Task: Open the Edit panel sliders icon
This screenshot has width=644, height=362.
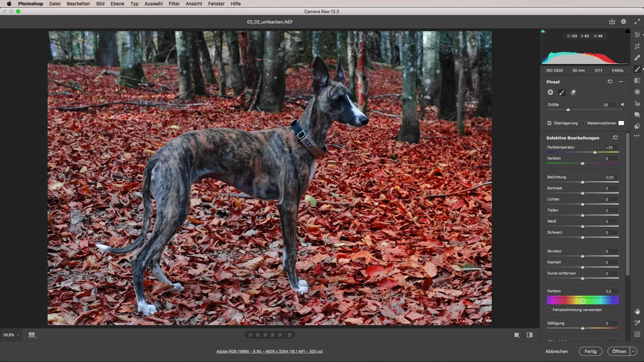Action: point(637,35)
